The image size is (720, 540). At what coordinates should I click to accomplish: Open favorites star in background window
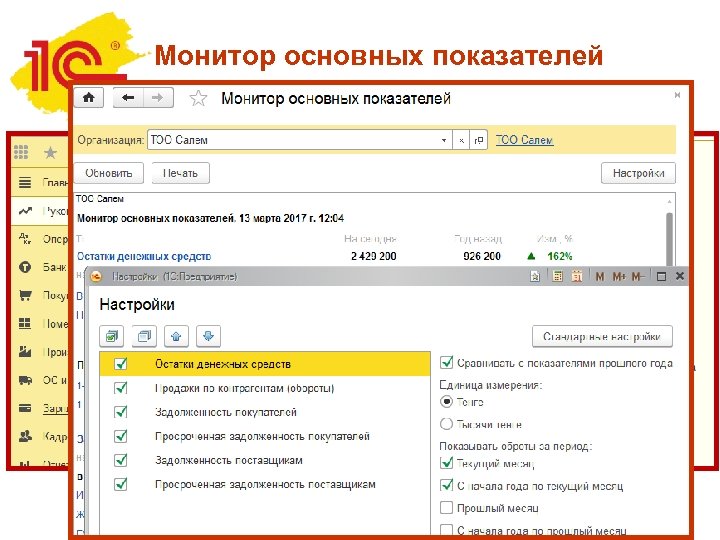tap(50, 152)
